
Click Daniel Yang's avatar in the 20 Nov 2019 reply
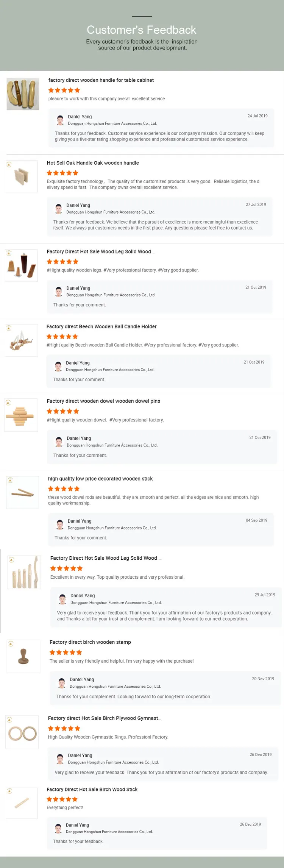[62, 683]
